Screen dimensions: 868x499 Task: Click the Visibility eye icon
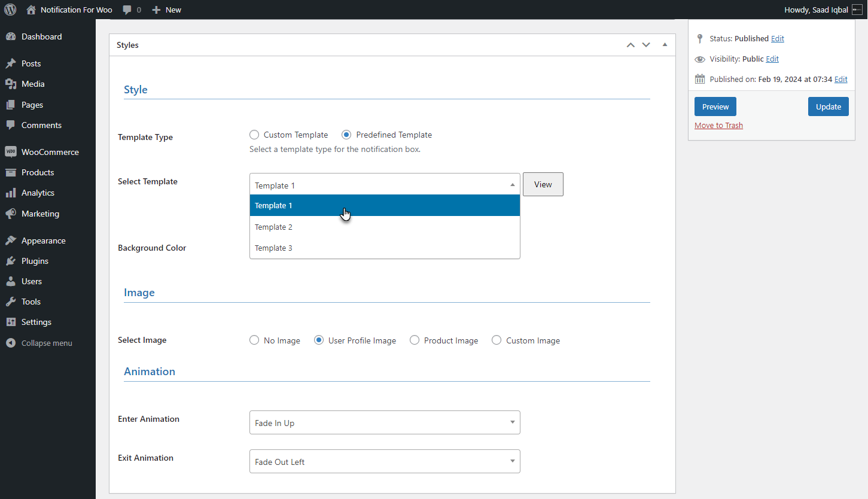700,59
